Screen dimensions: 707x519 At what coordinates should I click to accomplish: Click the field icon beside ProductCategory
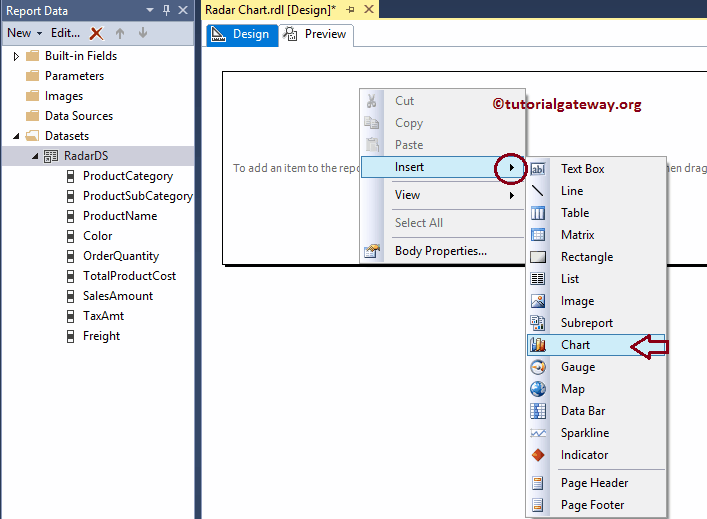(x=70, y=176)
